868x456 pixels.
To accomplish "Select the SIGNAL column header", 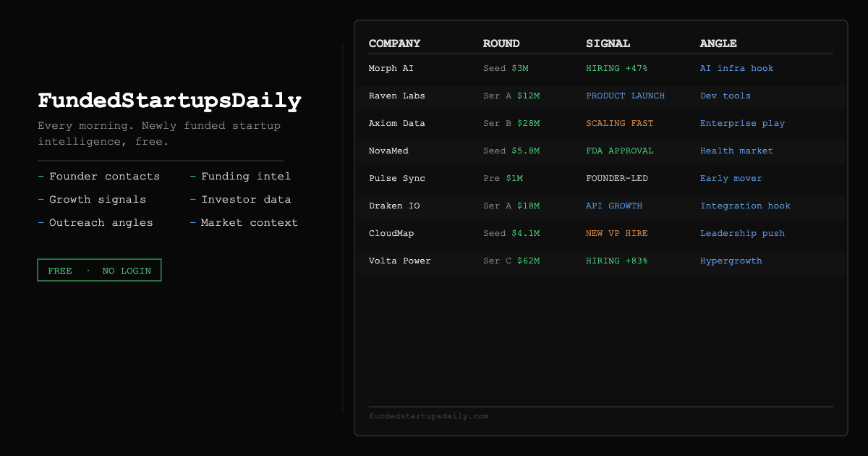I will point(608,43).
